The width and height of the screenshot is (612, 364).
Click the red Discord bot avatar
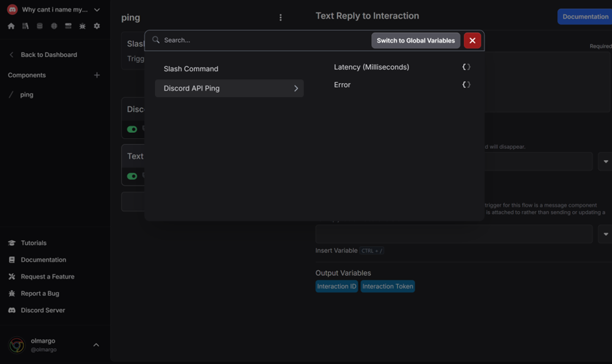pyautogui.click(x=12, y=9)
